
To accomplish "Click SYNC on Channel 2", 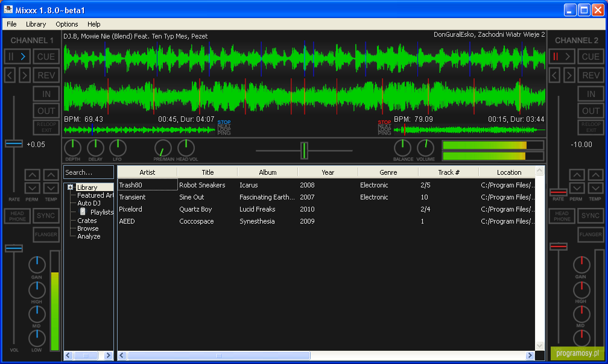I will coord(591,216).
